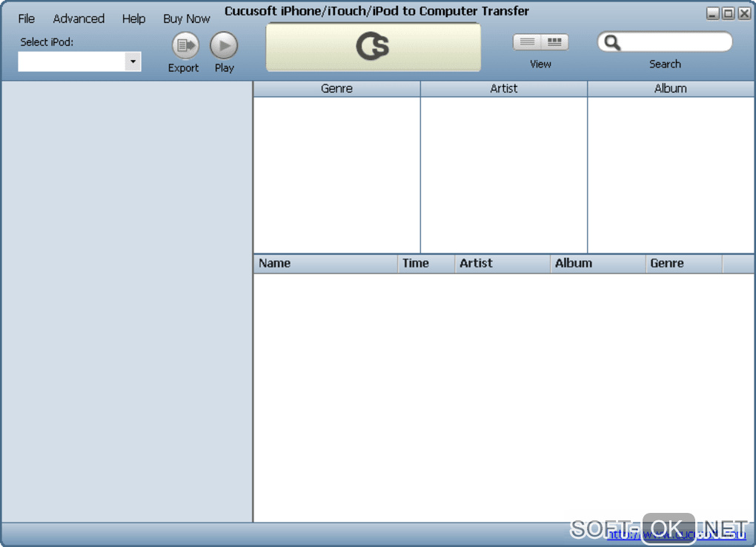This screenshot has width=756, height=547.
Task: Sort track list by Artist column
Action: [503, 263]
